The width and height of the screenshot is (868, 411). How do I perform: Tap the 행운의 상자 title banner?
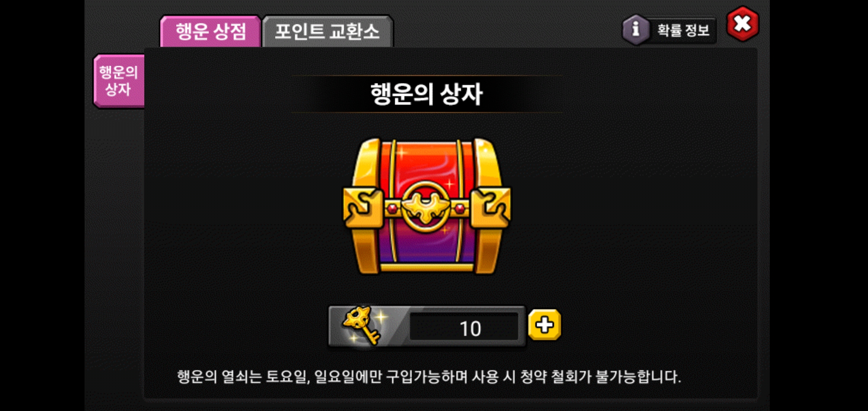(426, 94)
